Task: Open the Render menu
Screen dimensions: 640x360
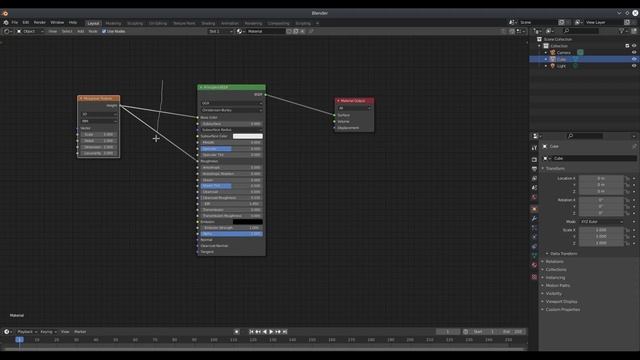Action: 40,22
